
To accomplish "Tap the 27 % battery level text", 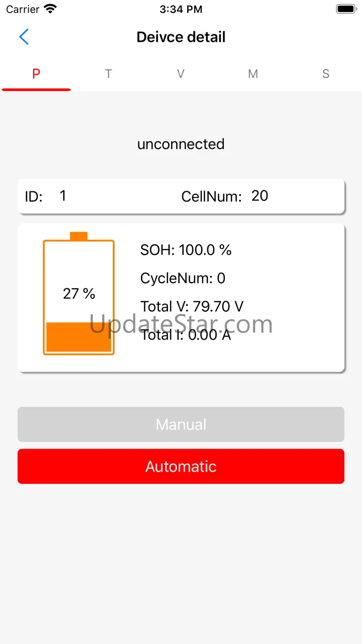I will click(79, 293).
